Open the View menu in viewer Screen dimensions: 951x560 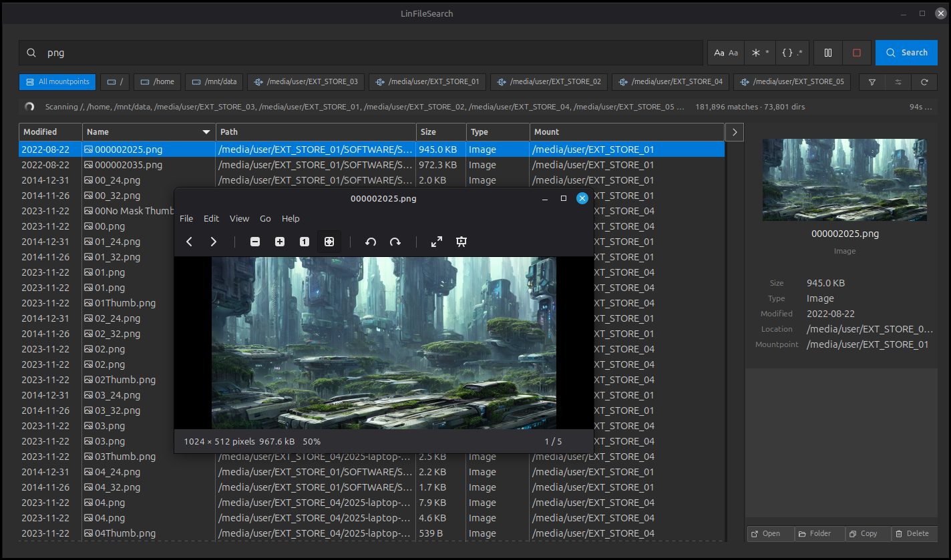click(x=239, y=218)
